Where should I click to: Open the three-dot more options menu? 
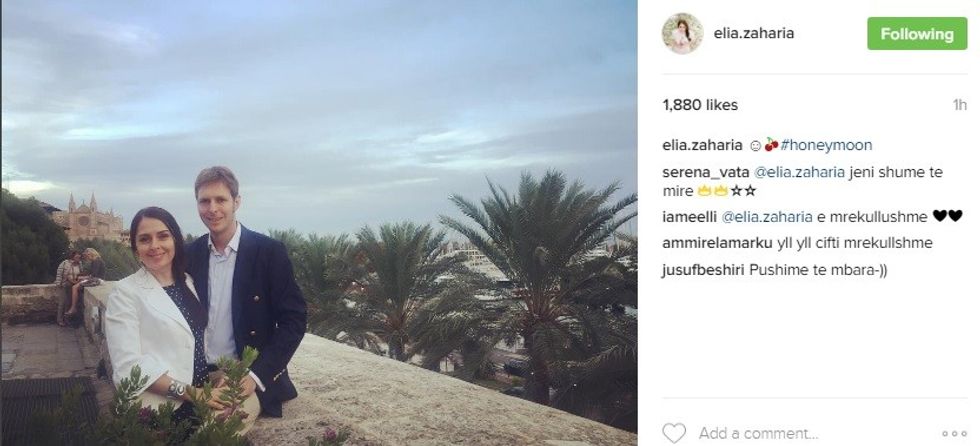coord(954,434)
